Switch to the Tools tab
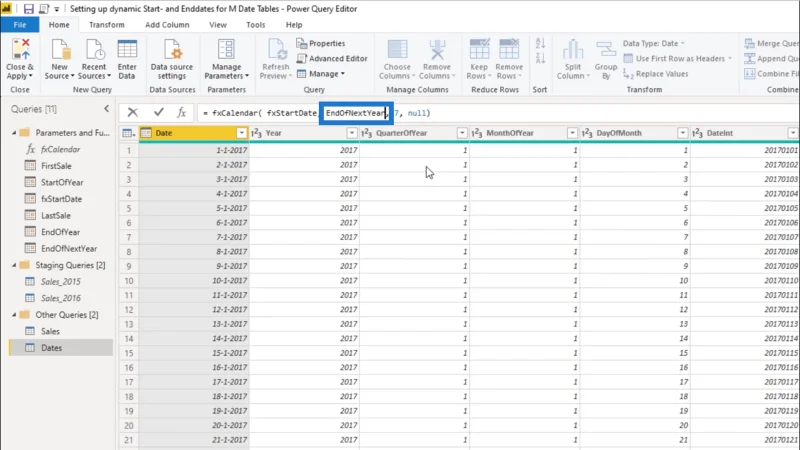Image resolution: width=800 pixels, height=450 pixels. click(x=256, y=24)
